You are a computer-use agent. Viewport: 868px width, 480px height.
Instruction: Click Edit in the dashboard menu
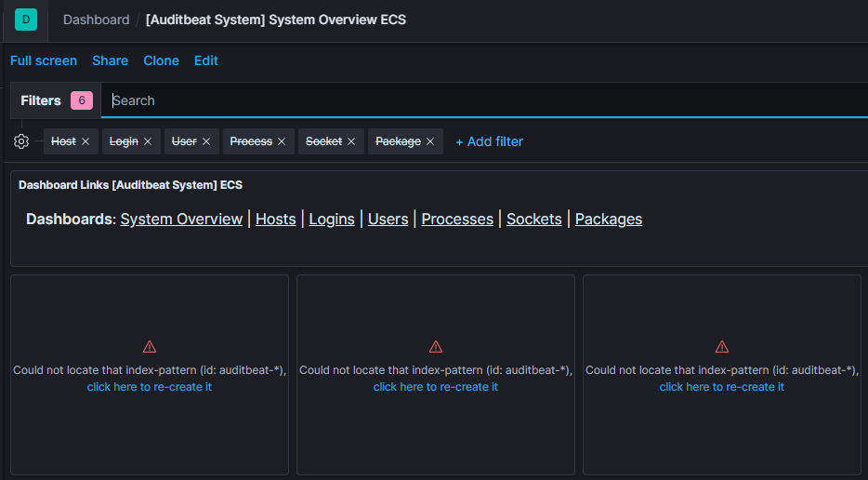coord(206,60)
